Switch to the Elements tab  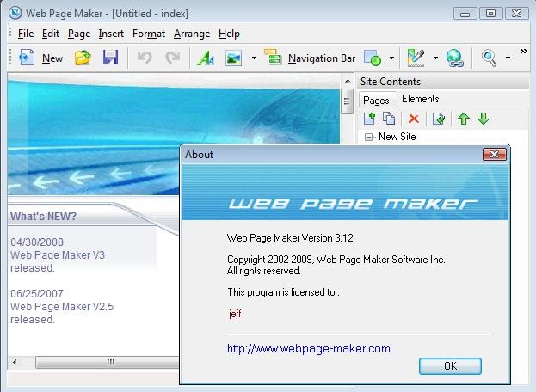(421, 99)
